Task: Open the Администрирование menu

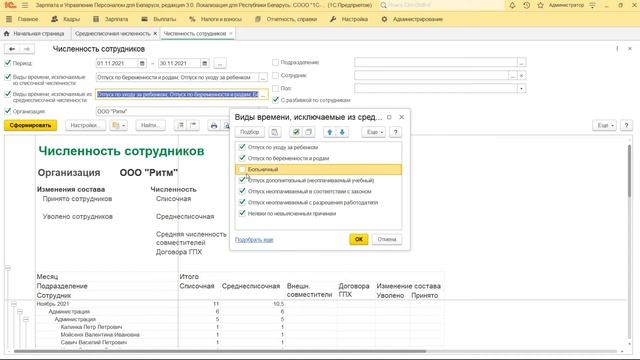Action: [412, 19]
